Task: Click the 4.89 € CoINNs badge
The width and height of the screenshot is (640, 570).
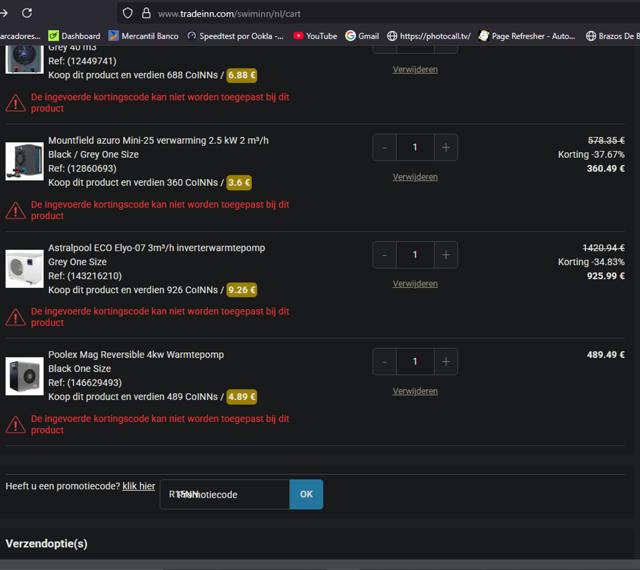Action: [242, 397]
